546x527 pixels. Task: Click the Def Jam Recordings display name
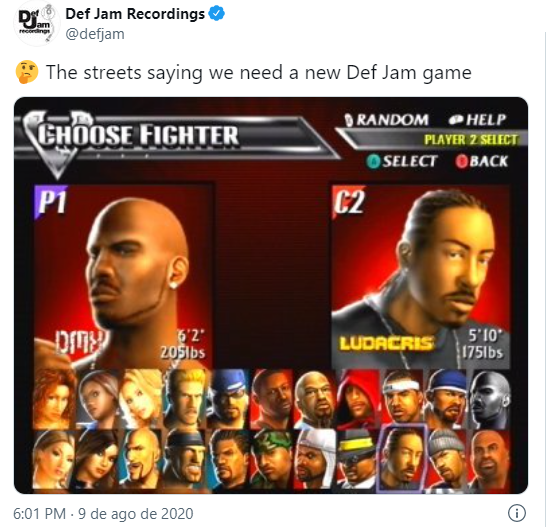tap(135, 14)
